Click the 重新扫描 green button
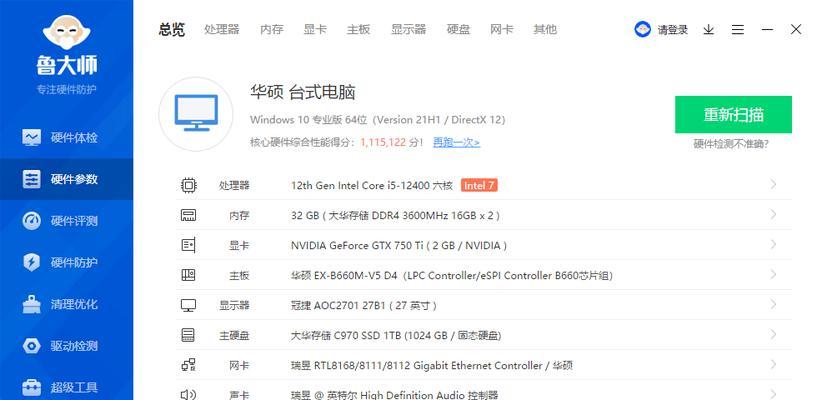This screenshot has height=400, width=817. pos(733,115)
